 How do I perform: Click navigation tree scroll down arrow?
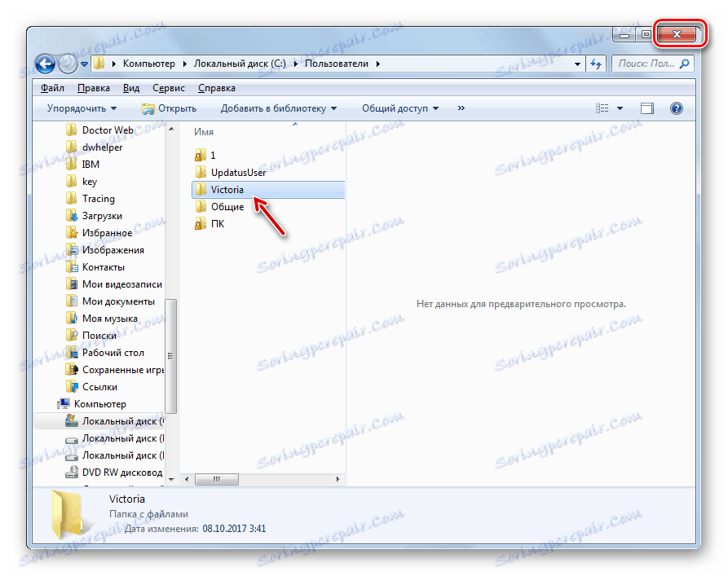click(171, 479)
